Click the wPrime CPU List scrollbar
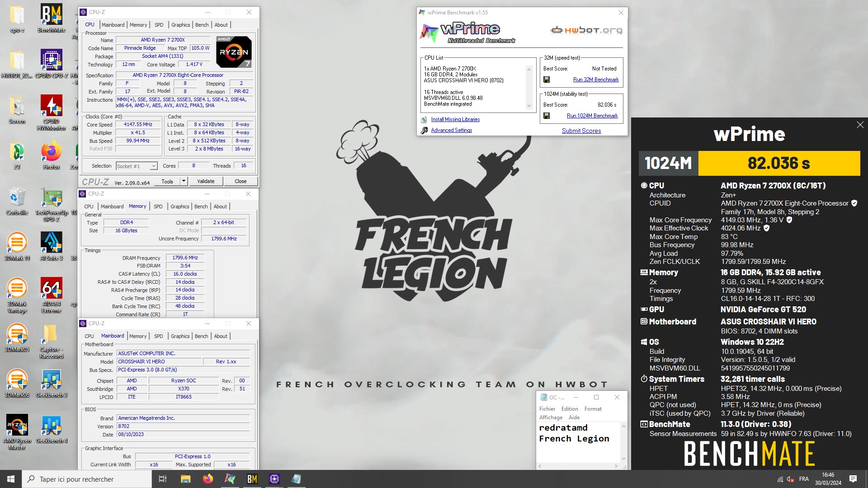Screen dimensions: 868x488 click(529, 87)
